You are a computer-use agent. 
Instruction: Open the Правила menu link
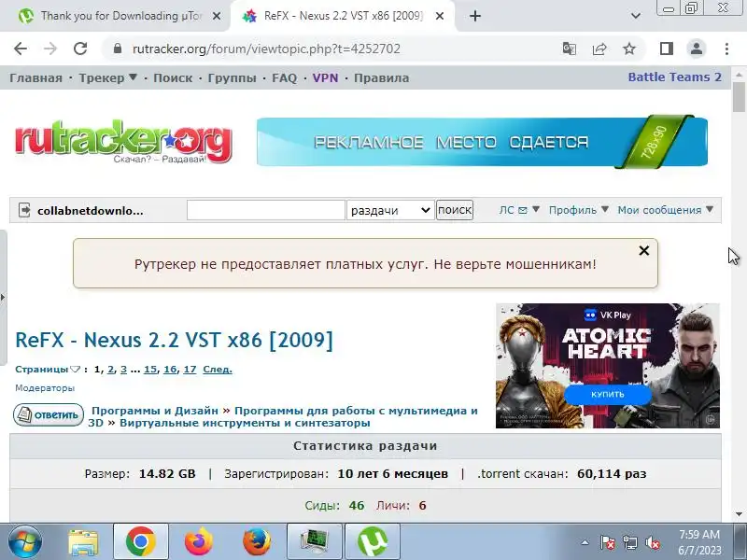(x=381, y=78)
